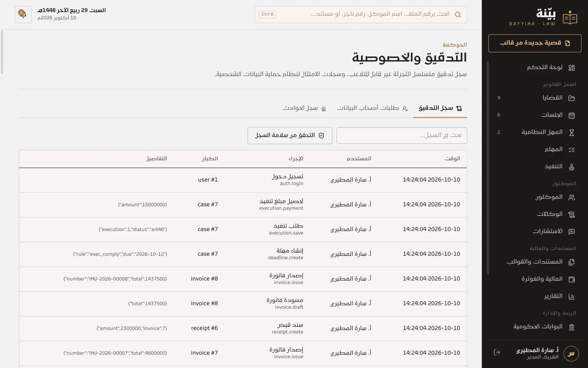Image resolution: width=588 pixels, height=368 pixels.
Task: Open the المالية والفوترة wallet icon
Action: pyautogui.click(x=571, y=279)
